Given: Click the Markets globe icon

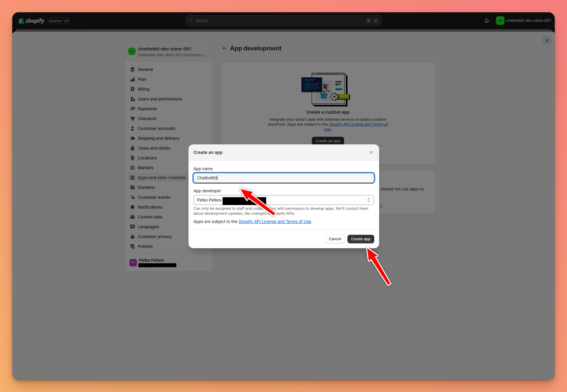Looking at the screenshot, I should (133, 168).
